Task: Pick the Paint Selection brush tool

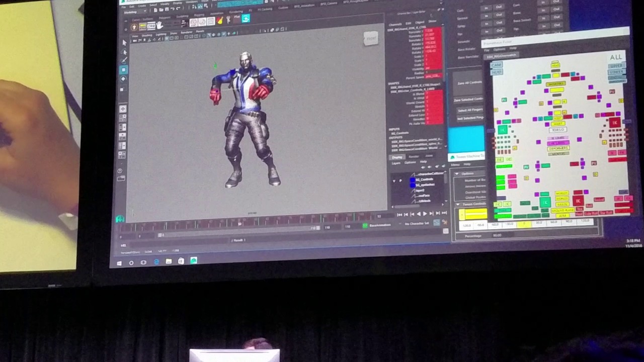Action: point(124,60)
